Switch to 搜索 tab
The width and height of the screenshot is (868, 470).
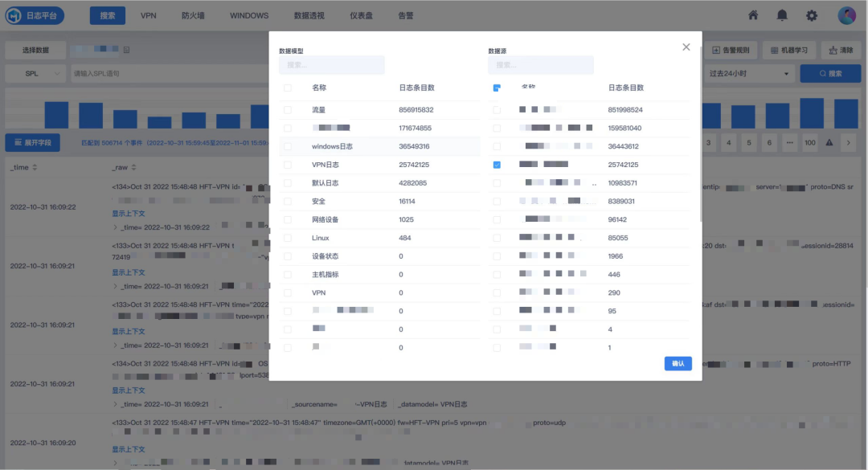point(108,15)
